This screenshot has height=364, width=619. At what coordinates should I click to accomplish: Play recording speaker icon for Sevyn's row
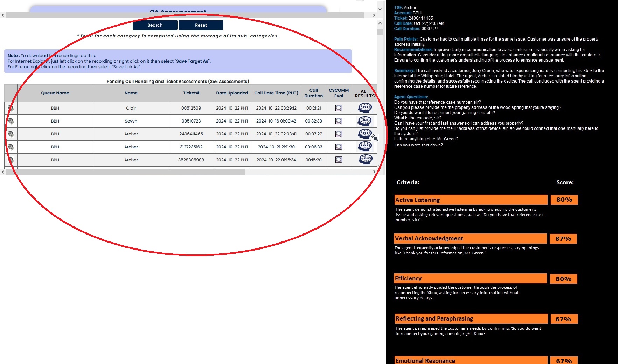11,121
